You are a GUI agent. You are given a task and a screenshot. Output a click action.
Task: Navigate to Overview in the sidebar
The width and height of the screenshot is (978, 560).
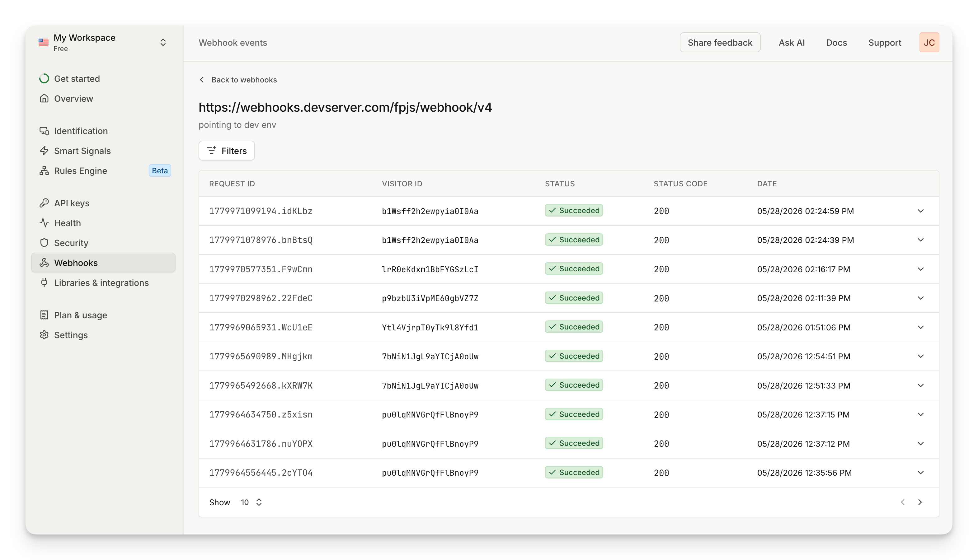[x=103, y=98]
